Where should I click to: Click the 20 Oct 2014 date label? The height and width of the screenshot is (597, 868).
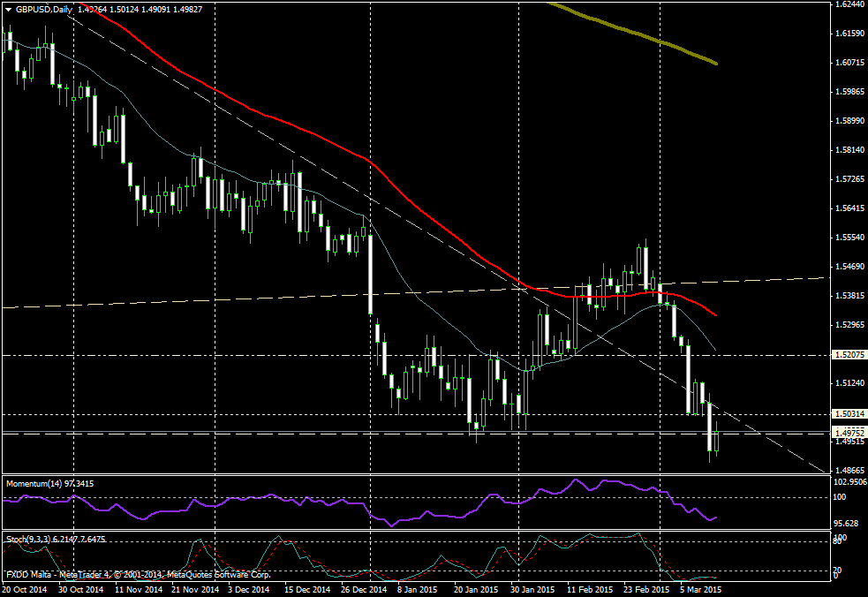(26, 588)
